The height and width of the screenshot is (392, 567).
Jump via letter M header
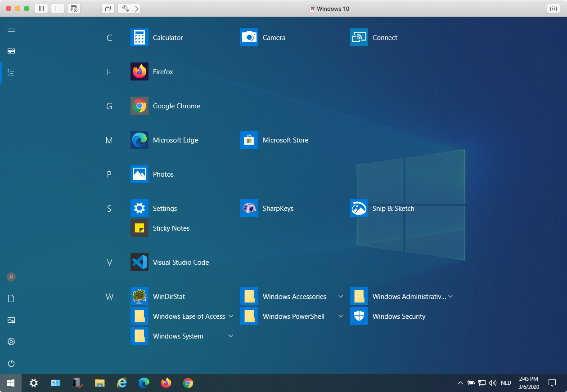[x=109, y=140]
